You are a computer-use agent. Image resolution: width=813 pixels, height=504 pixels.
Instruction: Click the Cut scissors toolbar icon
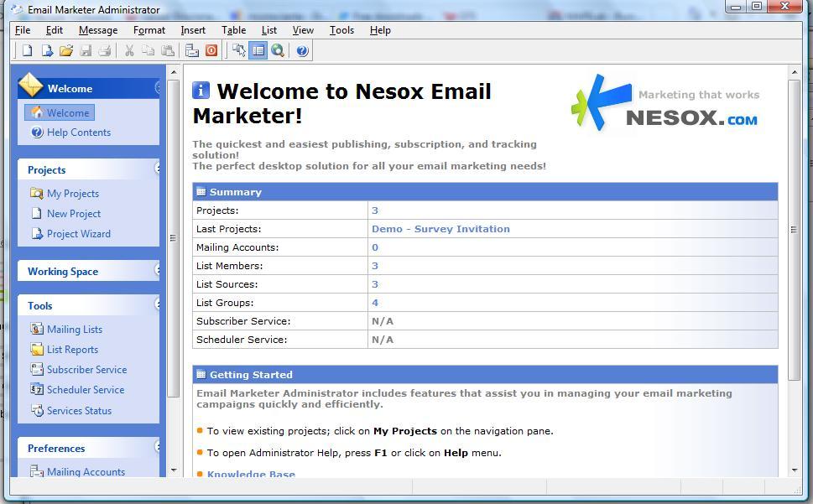pos(129,50)
